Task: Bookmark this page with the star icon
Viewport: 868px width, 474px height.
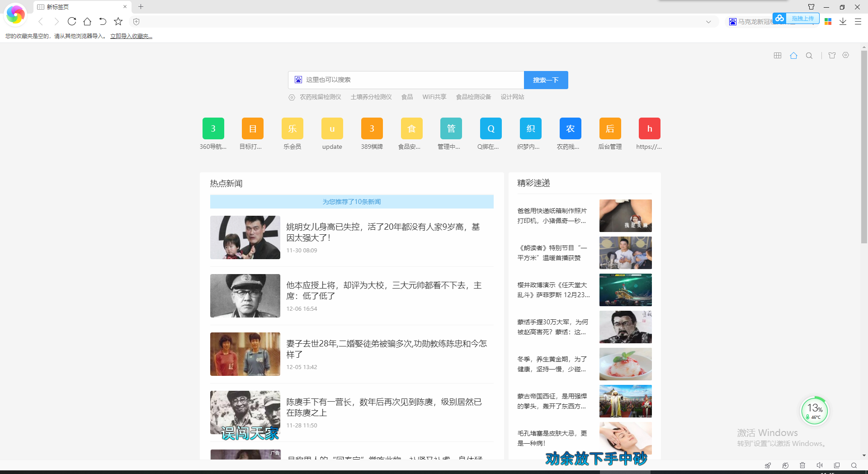Action: coord(118,21)
